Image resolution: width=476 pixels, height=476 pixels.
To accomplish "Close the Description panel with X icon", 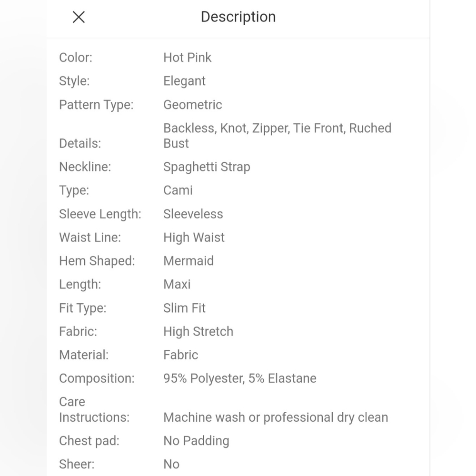I will coord(79,17).
